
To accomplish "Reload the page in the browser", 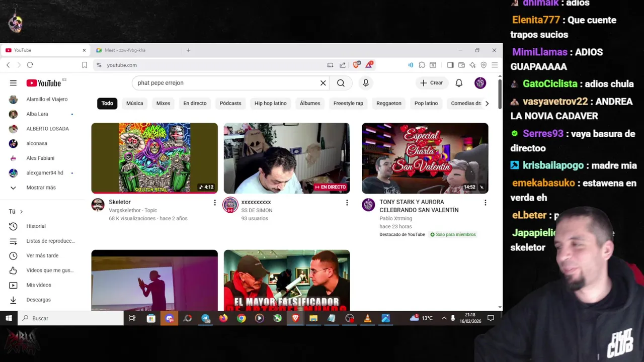I will [30, 65].
